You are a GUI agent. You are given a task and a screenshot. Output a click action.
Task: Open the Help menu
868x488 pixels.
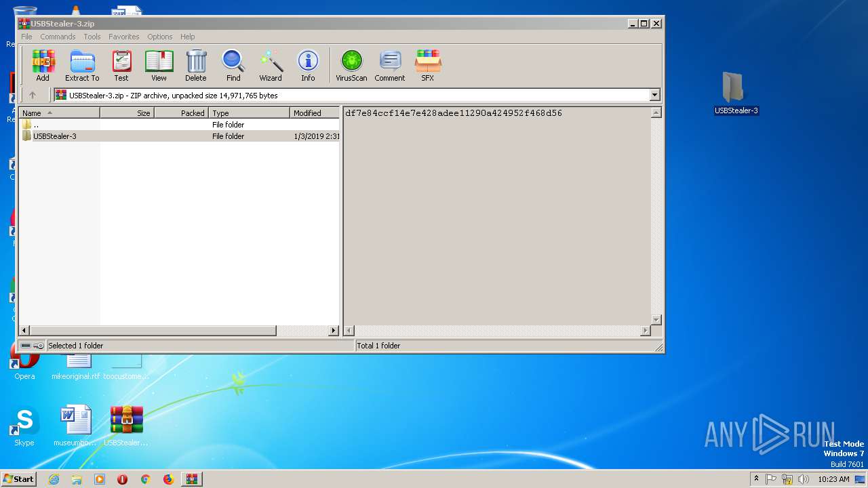188,37
